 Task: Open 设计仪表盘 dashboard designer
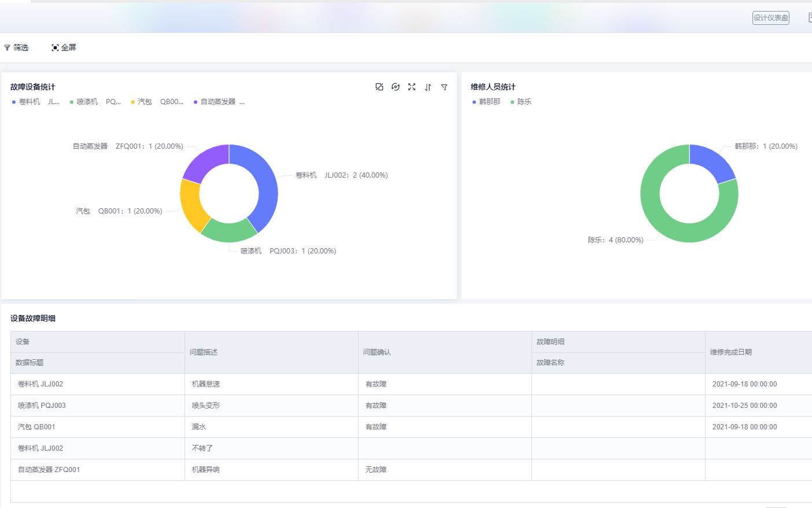click(x=770, y=18)
